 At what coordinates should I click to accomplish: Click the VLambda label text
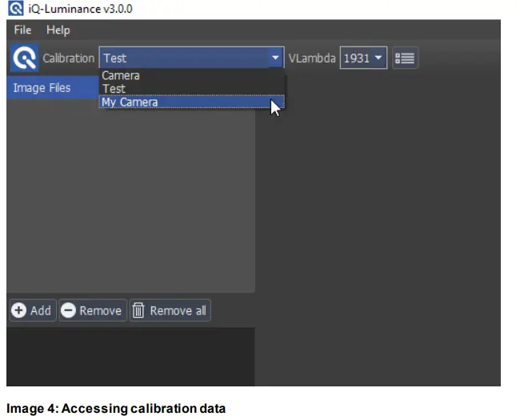coord(312,58)
